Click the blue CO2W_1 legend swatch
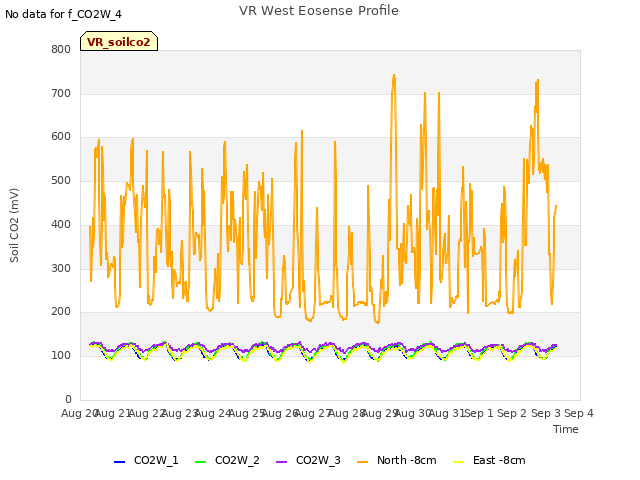This screenshot has height=480, width=640. 119,462
